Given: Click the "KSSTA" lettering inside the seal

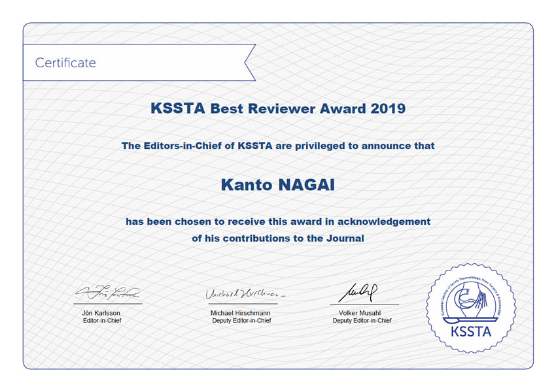Looking at the screenshot, I should [471, 332].
